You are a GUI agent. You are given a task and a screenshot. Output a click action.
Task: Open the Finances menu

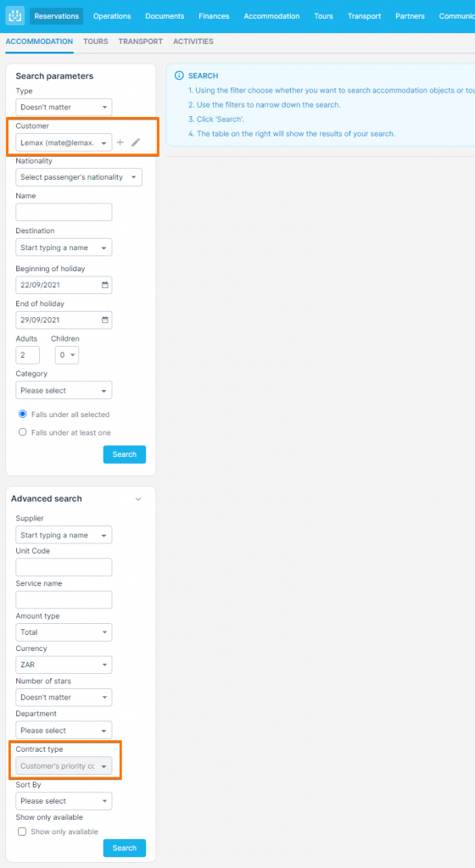tap(214, 16)
